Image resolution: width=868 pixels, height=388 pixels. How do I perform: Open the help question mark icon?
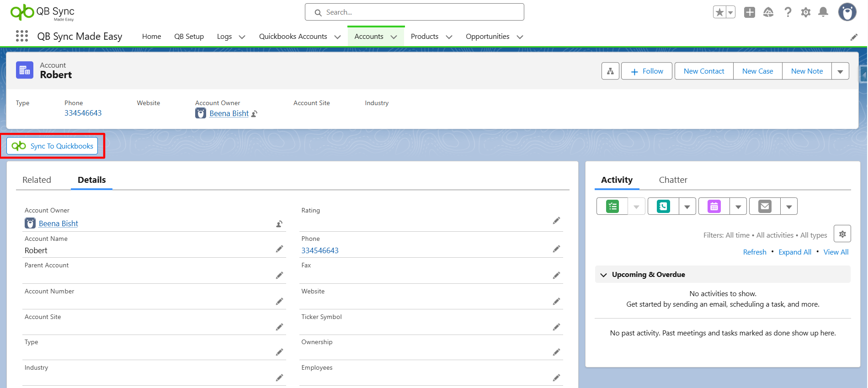point(788,12)
